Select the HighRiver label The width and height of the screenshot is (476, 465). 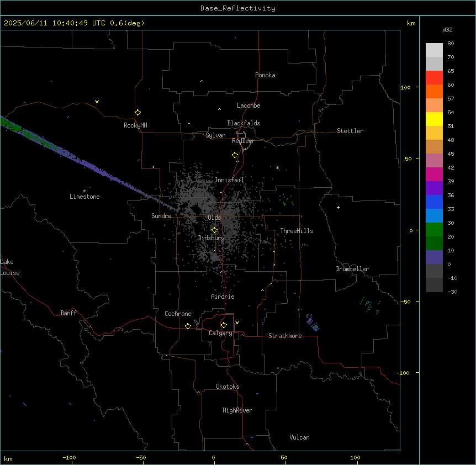[237, 410]
